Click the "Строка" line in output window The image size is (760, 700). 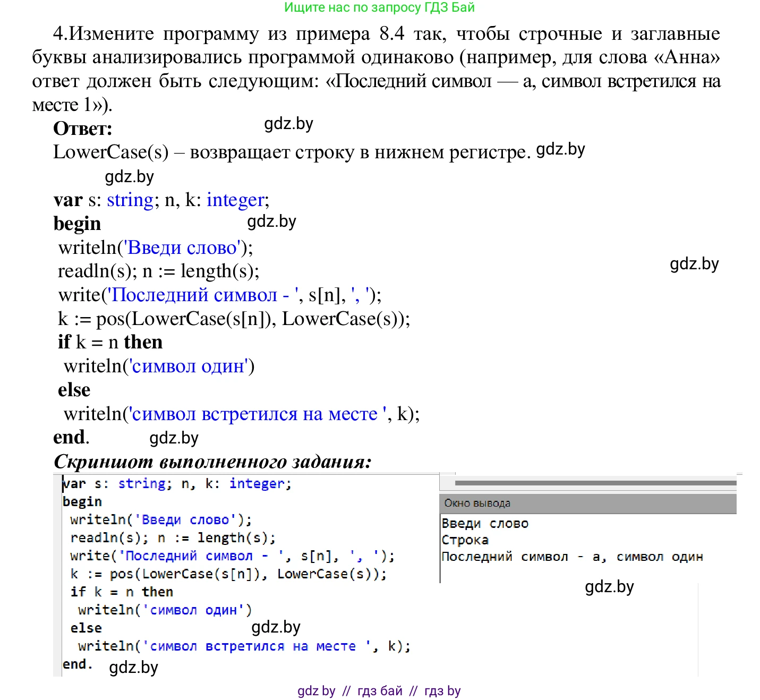pyautogui.click(x=465, y=540)
